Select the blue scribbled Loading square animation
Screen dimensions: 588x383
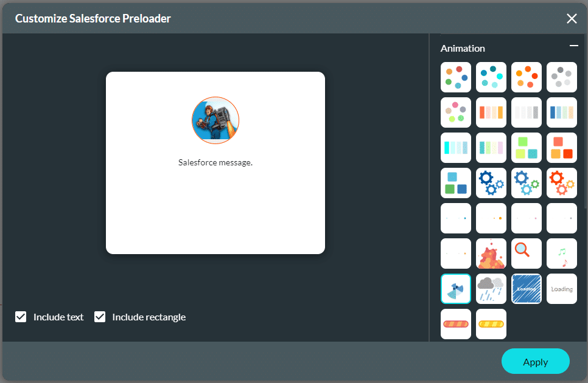526,288
